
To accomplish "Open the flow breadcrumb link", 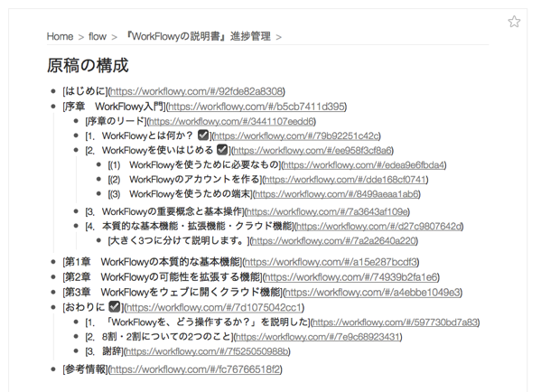I will [98, 36].
